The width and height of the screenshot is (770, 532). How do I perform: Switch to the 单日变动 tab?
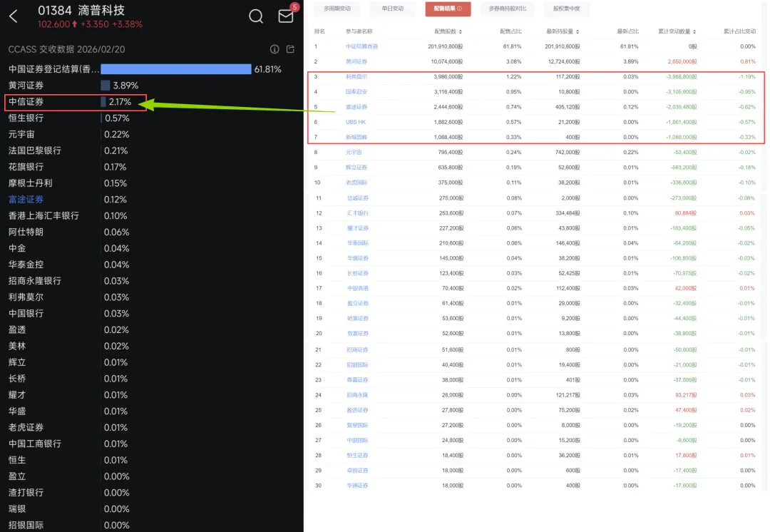[x=393, y=9]
